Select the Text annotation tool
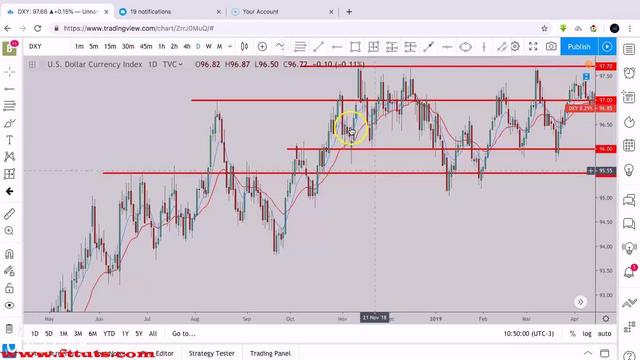The image size is (640, 360). coord(9,140)
